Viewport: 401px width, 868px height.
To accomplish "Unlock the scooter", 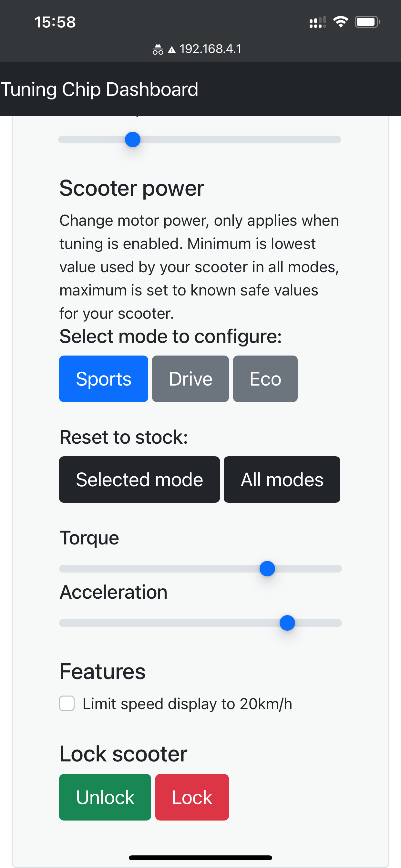I will 105,797.
